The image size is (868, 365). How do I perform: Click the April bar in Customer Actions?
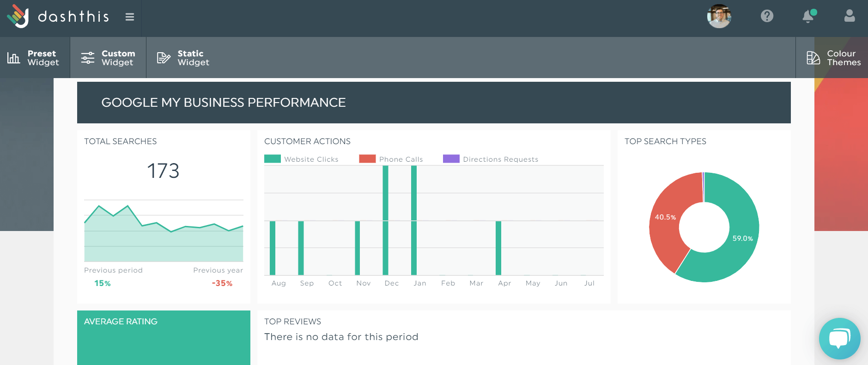pyautogui.click(x=498, y=248)
